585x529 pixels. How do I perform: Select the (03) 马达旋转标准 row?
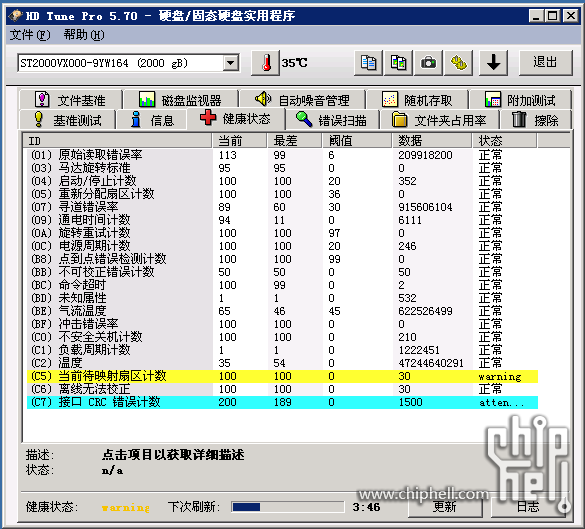pyautogui.click(x=282, y=168)
